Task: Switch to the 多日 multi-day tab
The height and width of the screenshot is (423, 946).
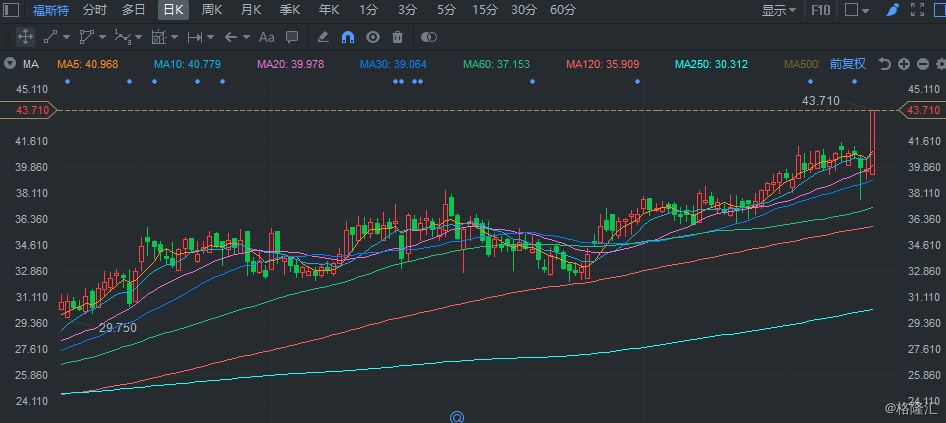Action: point(133,10)
